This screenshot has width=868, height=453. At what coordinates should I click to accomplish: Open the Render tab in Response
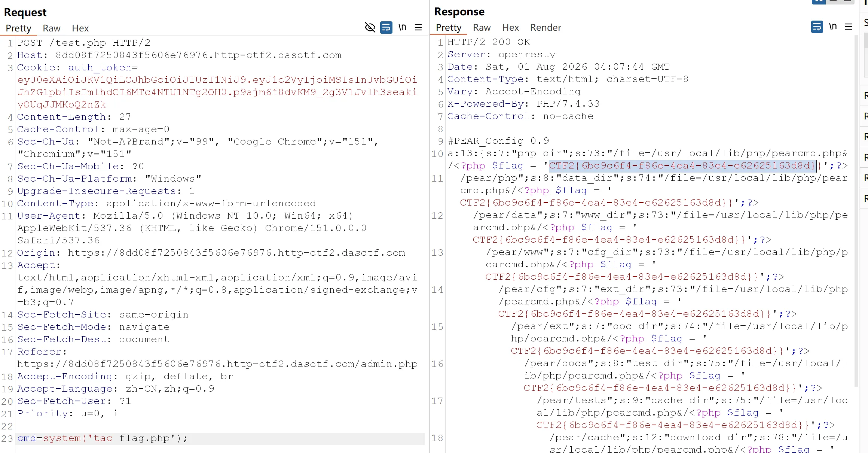(545, 28)
